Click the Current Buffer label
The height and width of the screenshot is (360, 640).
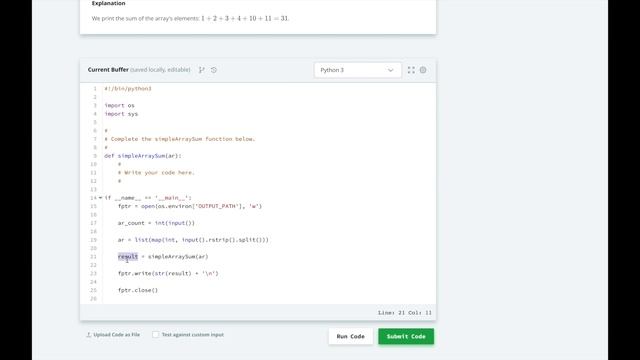(x=108, y=70)
